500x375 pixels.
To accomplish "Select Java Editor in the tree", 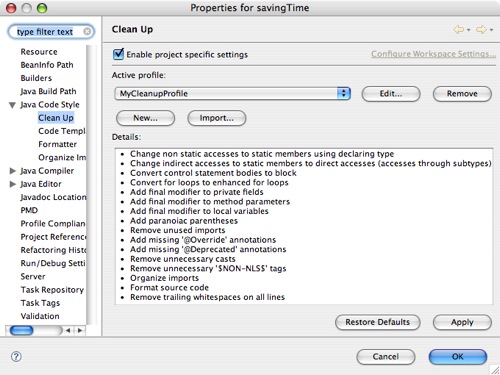I will point(41,184).
